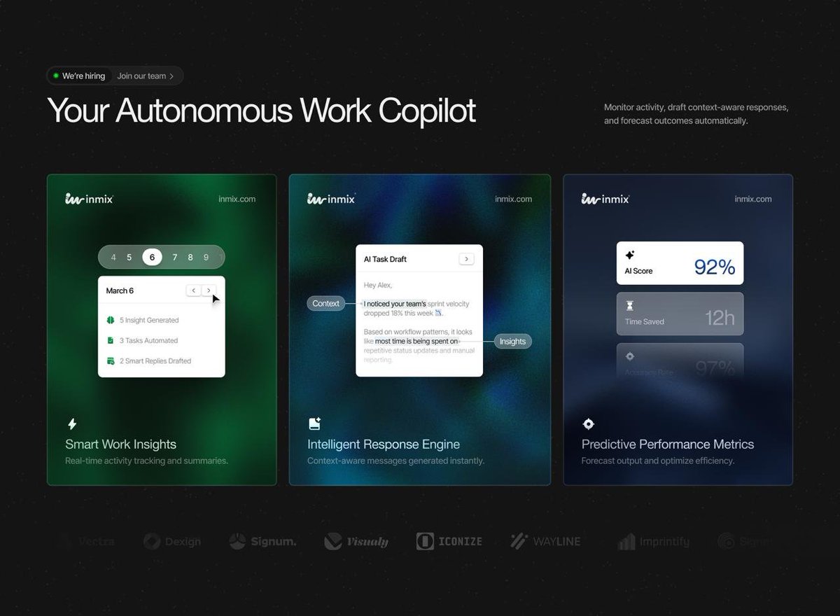
Task: Click the Insights tag pill
Action: (512, 341)
